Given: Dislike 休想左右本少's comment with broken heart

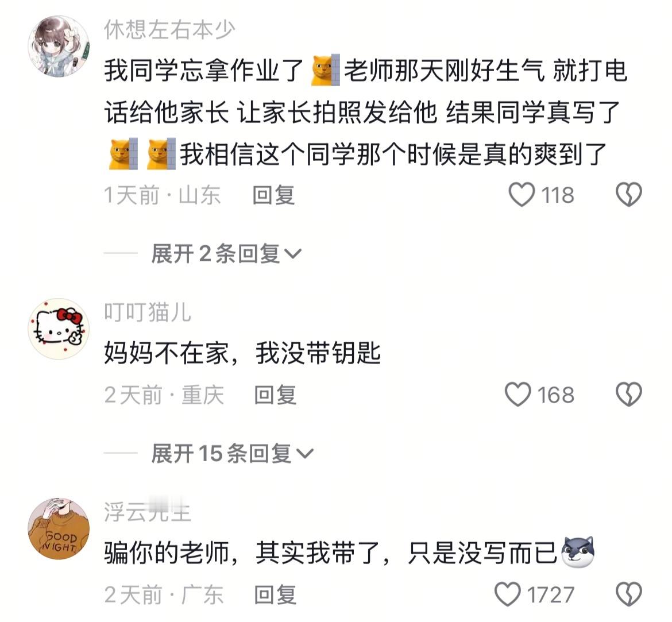Looking at the screenshot, I should coord(629,195).
